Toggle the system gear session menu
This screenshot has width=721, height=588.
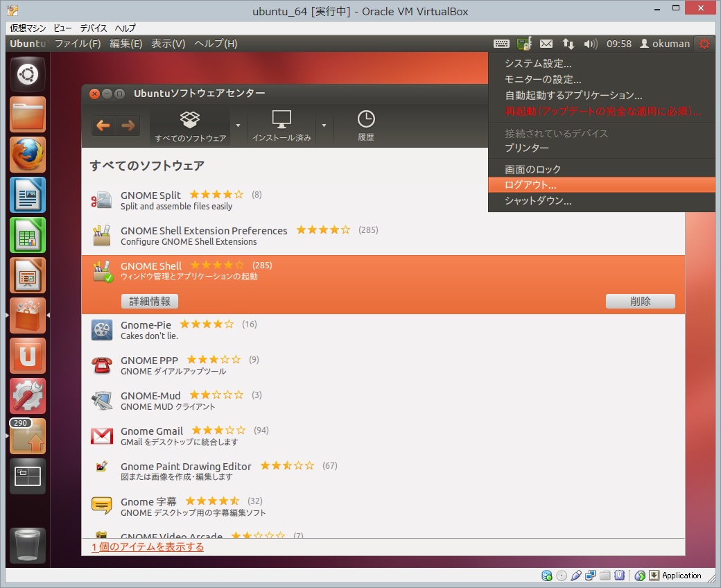pyautogui.click(x=704, y=44)
